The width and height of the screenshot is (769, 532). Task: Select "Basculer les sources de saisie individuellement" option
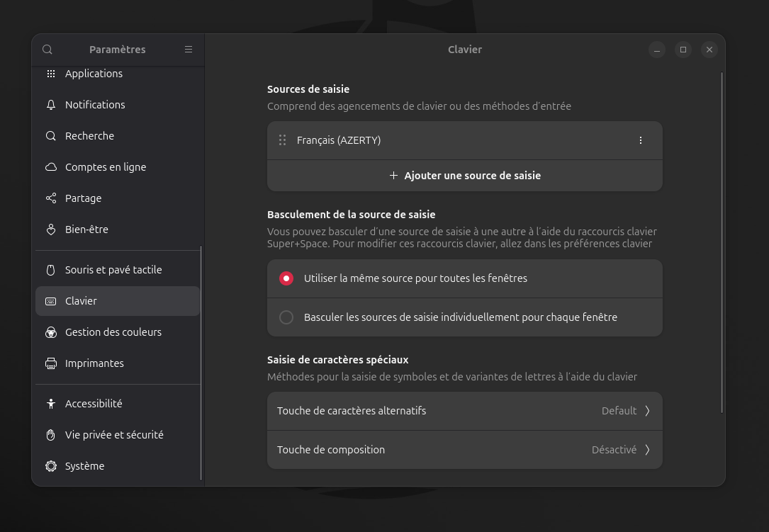coord(286,317)
